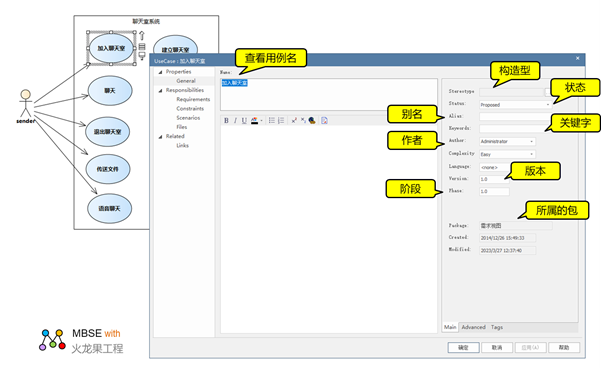
Task: Open Links under Related
Action: [x=182, y=145]
